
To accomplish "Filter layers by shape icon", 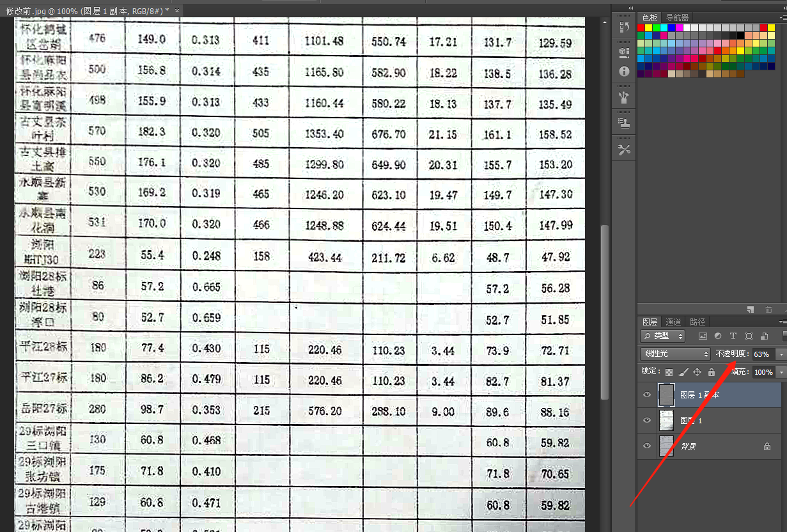I will click(749, 336).
